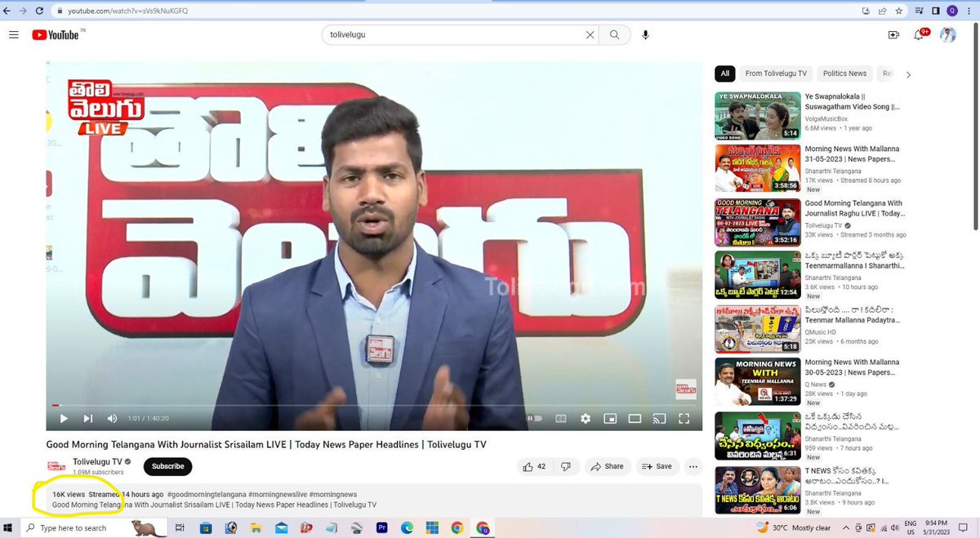Subscribe to Tolivelugu TV
Viewport: 980px width, 538px height.
pos(168,466)
